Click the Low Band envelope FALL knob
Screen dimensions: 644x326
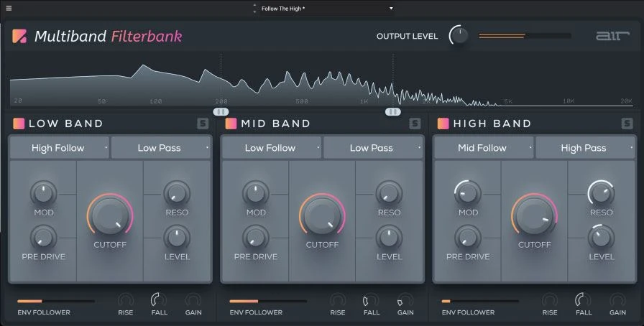(x=159, y=299)
